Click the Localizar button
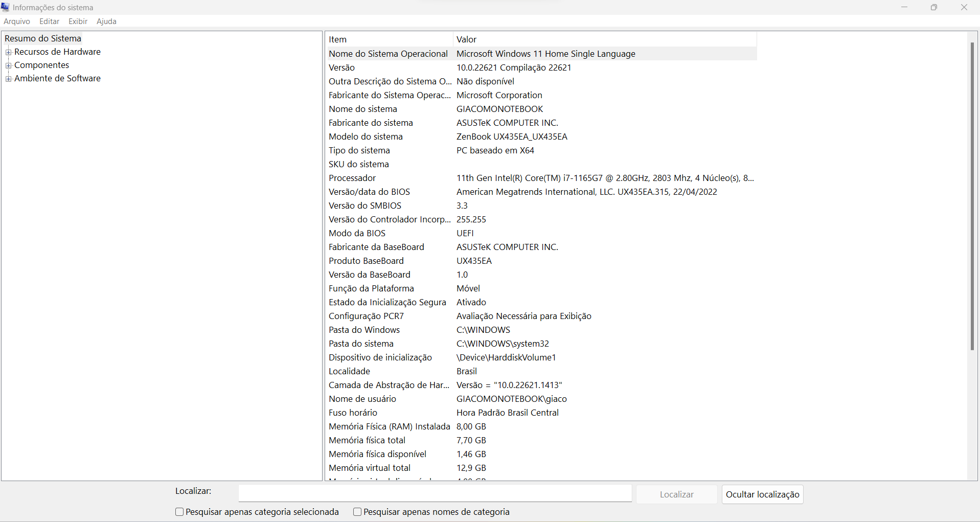 tap(676, 494)
